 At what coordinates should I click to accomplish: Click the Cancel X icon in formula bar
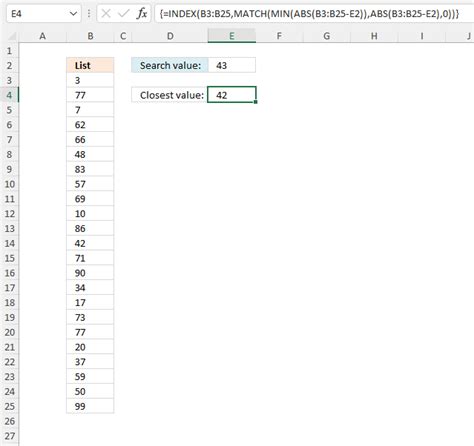pos(106,14)
